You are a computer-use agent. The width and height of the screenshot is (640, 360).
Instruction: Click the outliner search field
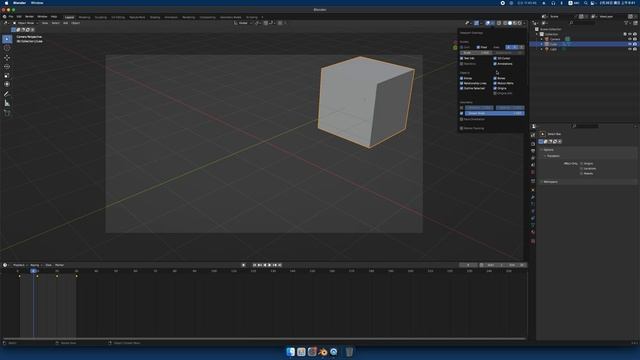584,23
